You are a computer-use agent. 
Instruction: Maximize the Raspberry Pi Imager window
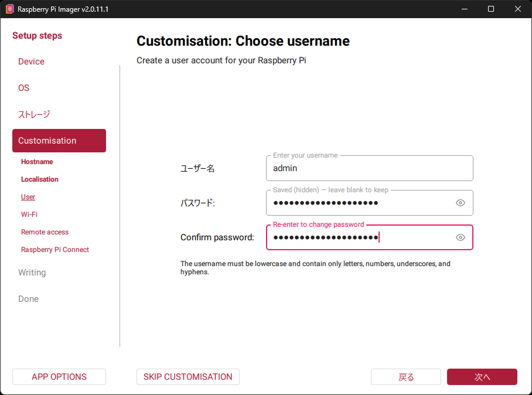[x=491, y=9]
